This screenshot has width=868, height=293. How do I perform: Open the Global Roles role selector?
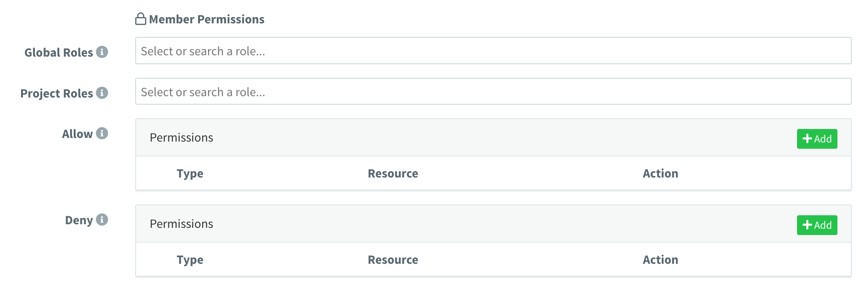click(x=493, y=51)
